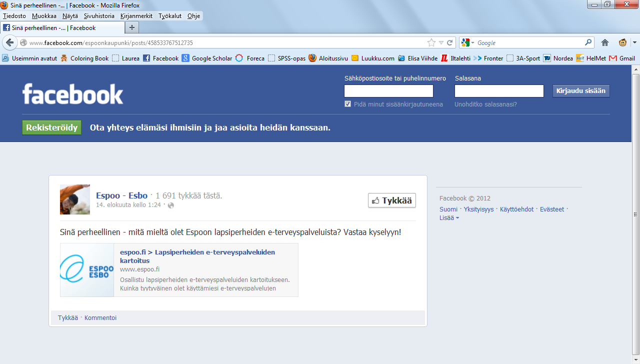Click the vertical page scrollbar thumb
Viewport: 640px width, 364px height.
pyautogui.click(x=635, y=215)
